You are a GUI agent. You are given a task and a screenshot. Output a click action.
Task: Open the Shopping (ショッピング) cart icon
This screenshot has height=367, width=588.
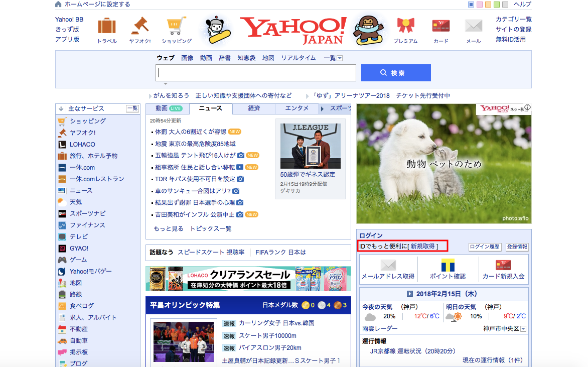pyautogui.click(x=176, y=26)
